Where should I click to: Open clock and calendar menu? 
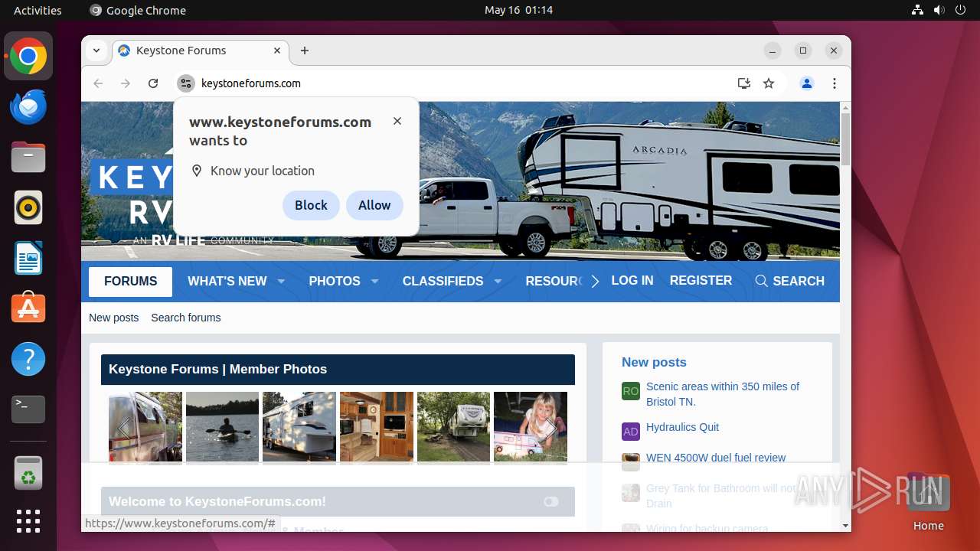tap(518, 10)
